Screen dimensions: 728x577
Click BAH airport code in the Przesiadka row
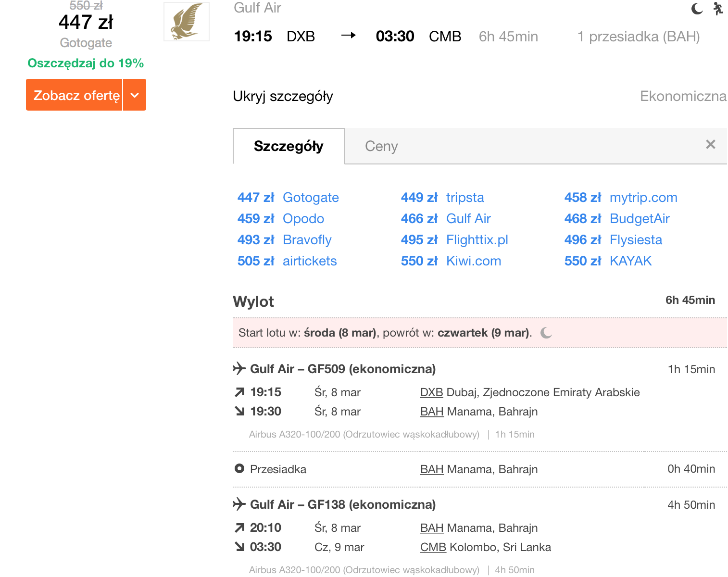click(432, 469)
